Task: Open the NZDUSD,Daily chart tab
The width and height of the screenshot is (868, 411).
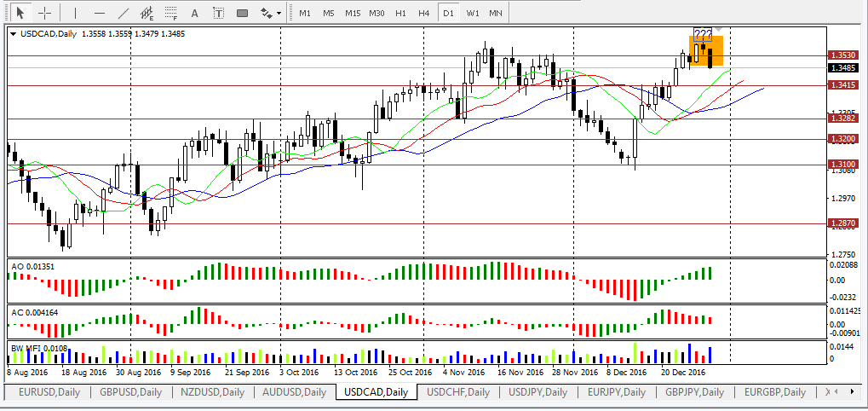Action: pos(213,392)
